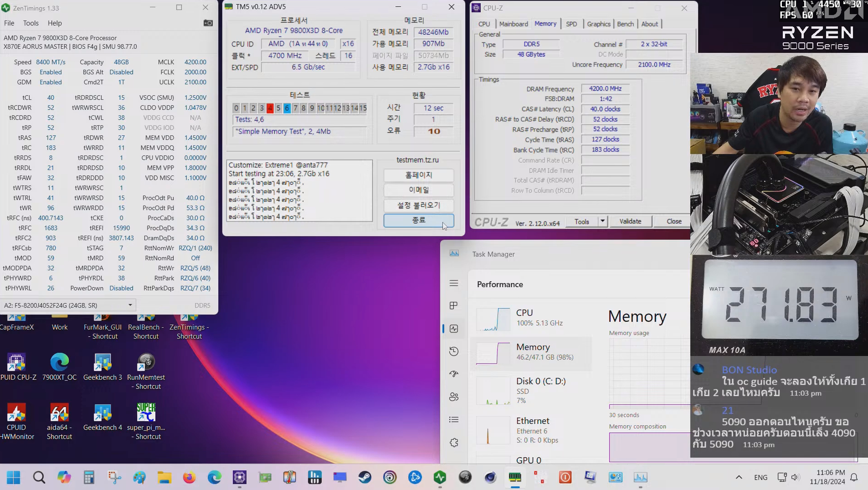This screenshot has height=490, width=868.
Task: Open the File menu in ZenTimings
Action: [x=9, y=23]
